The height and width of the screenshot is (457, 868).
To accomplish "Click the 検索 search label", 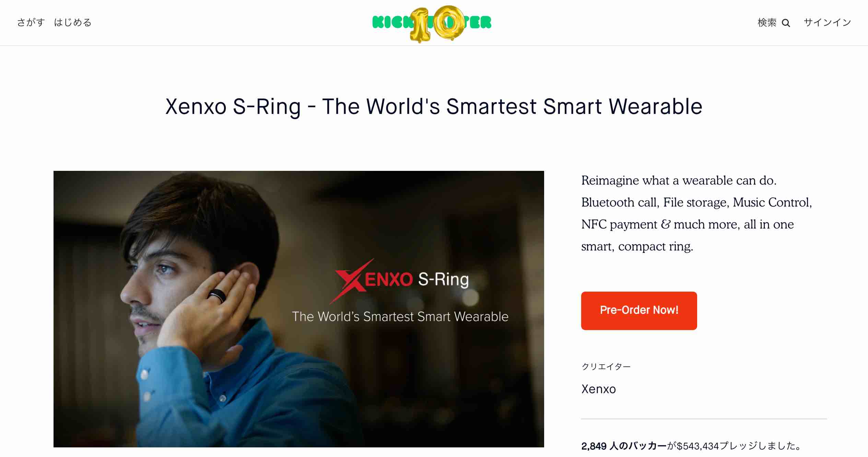I will (x=767, y=23).
